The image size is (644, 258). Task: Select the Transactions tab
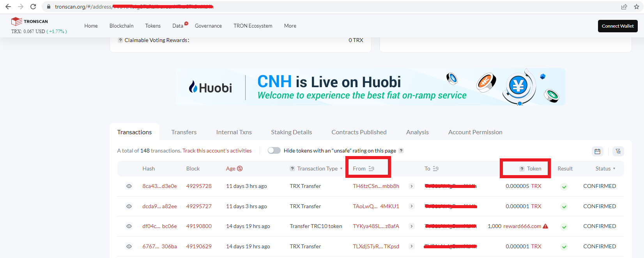point(134,132)
